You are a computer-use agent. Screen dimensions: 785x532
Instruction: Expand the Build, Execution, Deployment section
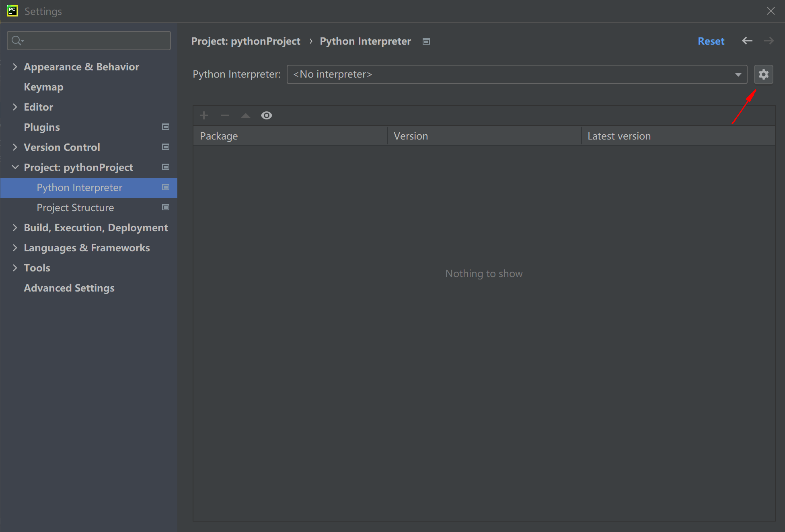[x=15, y=228]
